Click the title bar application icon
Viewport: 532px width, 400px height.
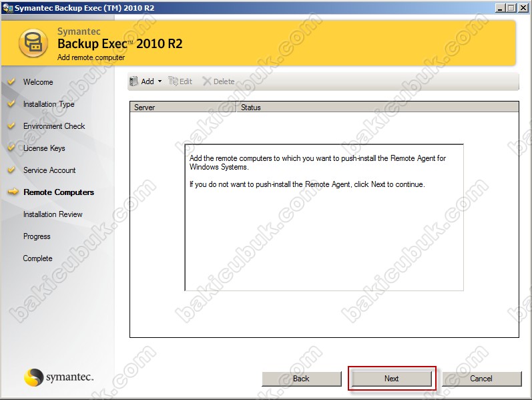click(x=7, y=8)
